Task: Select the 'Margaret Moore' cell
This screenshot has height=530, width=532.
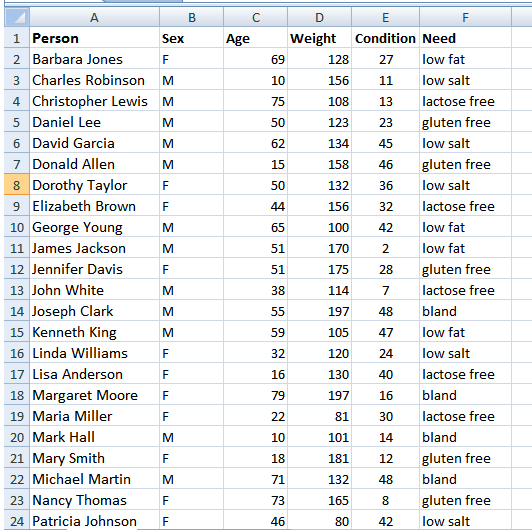Action: [94, 395]
